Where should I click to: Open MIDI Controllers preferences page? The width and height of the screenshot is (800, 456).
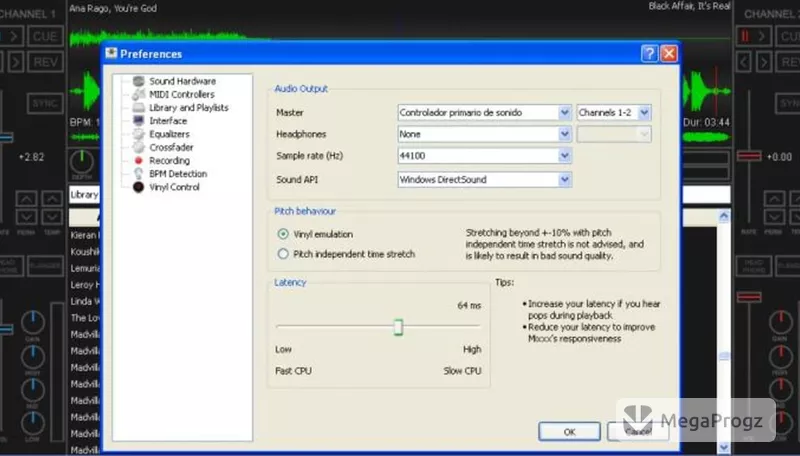[182, 94]
